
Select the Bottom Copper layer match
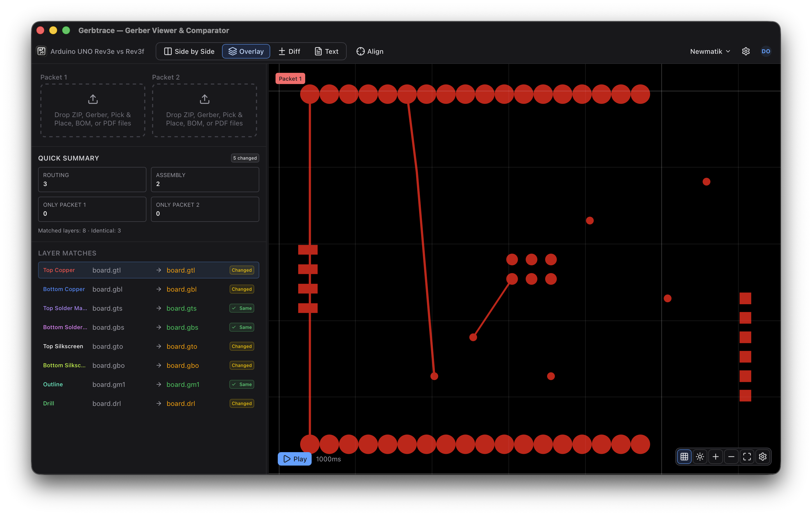click(x=148, y=289)
